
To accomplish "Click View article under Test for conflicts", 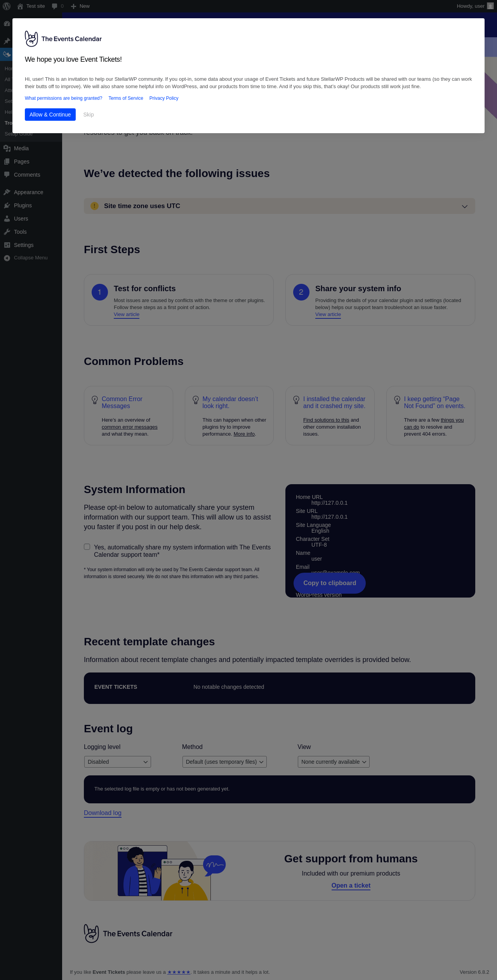I will (x=127, y=315).
